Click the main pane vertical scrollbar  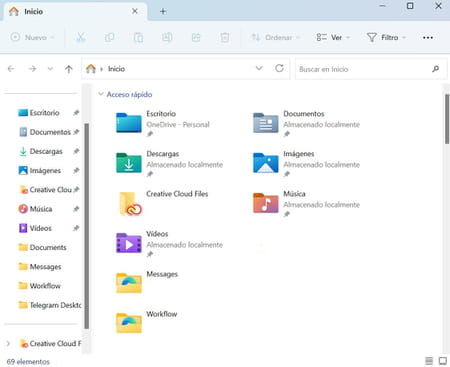pos(447,119)
